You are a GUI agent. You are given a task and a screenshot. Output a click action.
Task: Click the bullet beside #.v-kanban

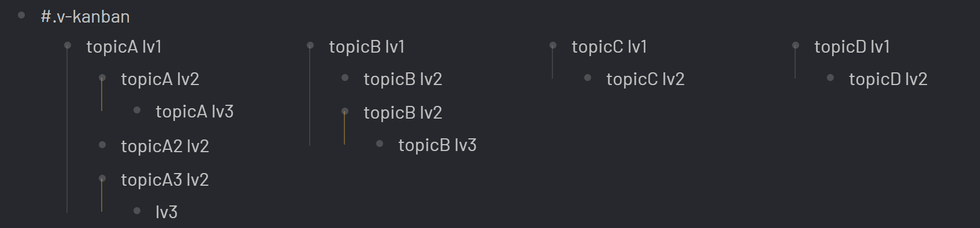21,16
